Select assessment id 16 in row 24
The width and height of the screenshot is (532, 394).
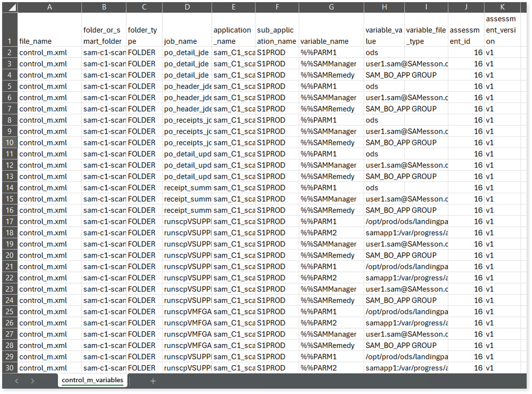point(466,300)
